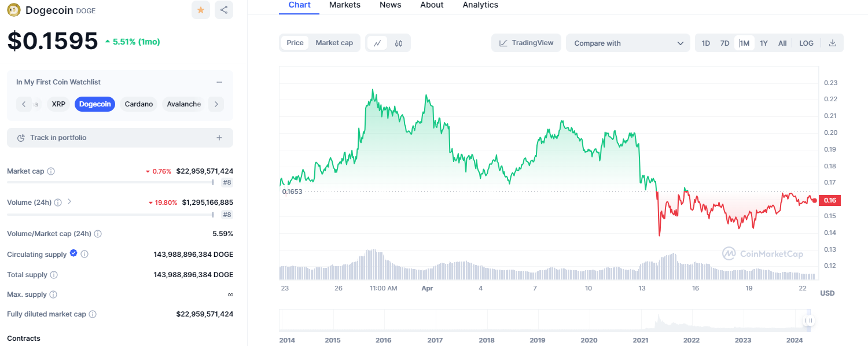868x346 pixels.
Task: Expand the Volume (24h) chevron arrow
Action: [x=69, y=202]
